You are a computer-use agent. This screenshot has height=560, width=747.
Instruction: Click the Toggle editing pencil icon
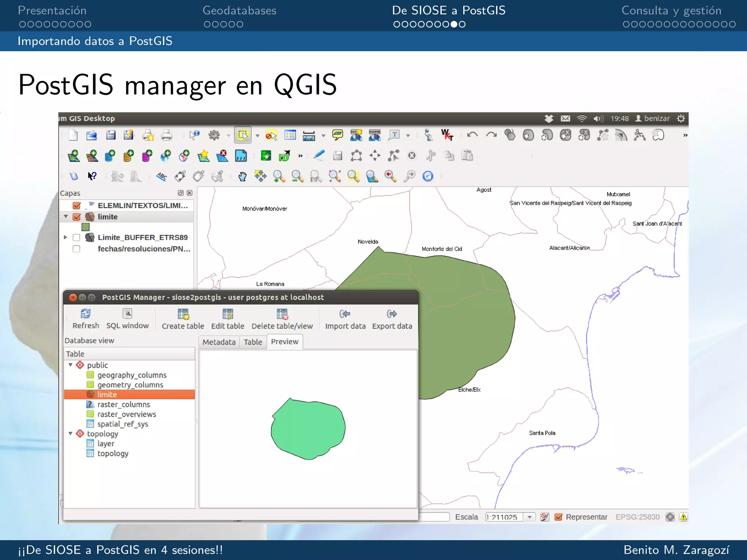coord(319,155)
